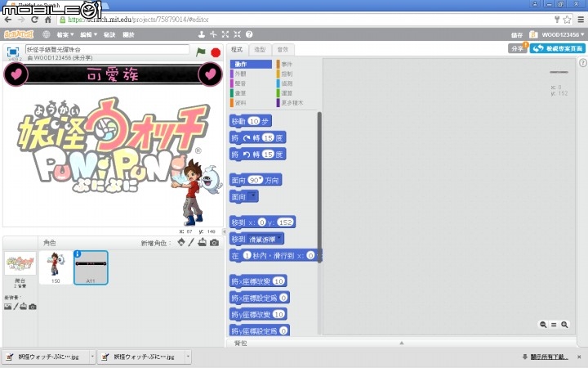Open the tips help panel on right edge

(583, 63)
